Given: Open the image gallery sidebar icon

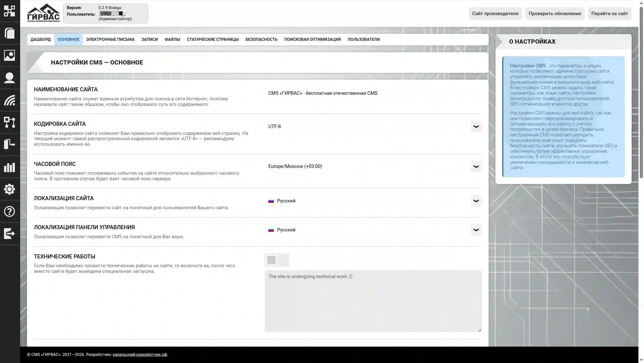Looking at the screenshot, I should pyautogui.click(x=10, y=55).
